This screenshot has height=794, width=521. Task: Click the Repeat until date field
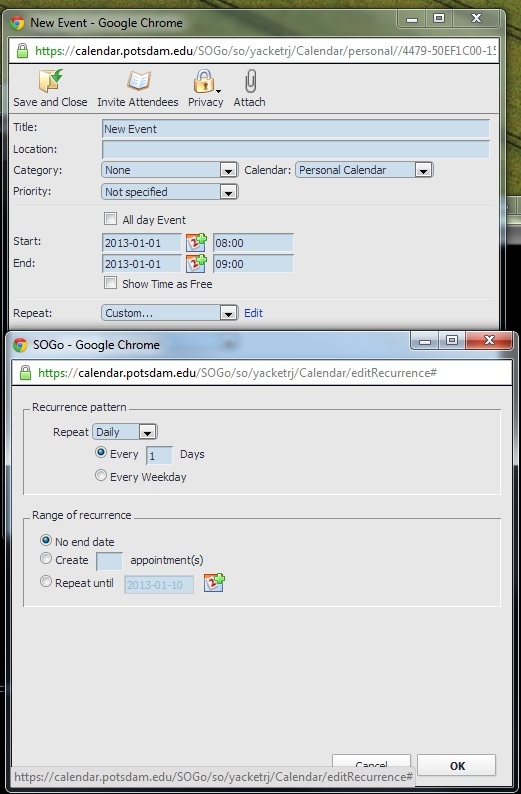pyautogui.click(x=159, y=585)
